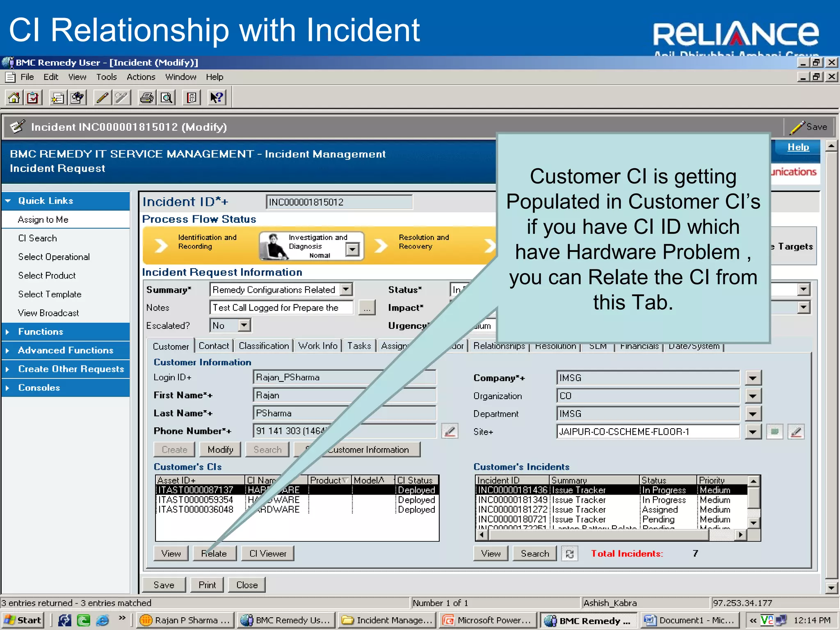
Task: Switch to the Work Info tab
Action: click(x=318, y=346)
